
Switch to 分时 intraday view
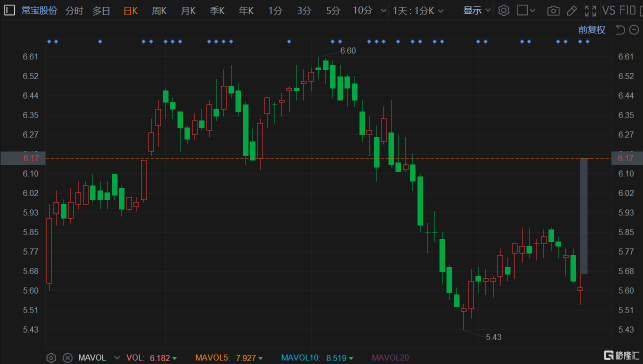(x=74, y=10)
